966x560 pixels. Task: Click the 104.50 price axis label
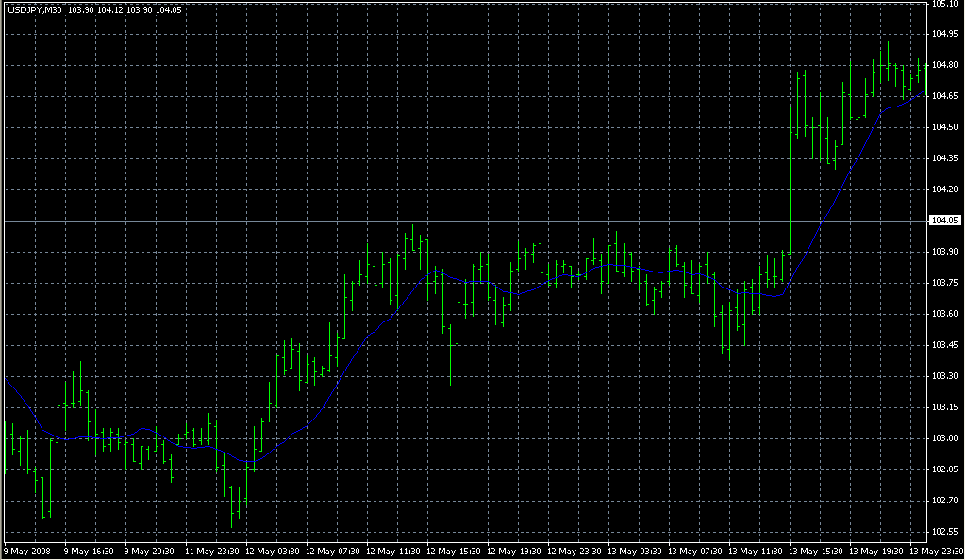(x=944, y=126)
